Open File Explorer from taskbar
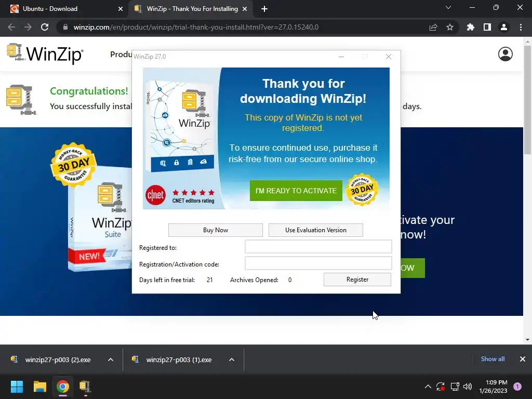The width and height of the screenshot is (532, 399). tap(39, 387)
